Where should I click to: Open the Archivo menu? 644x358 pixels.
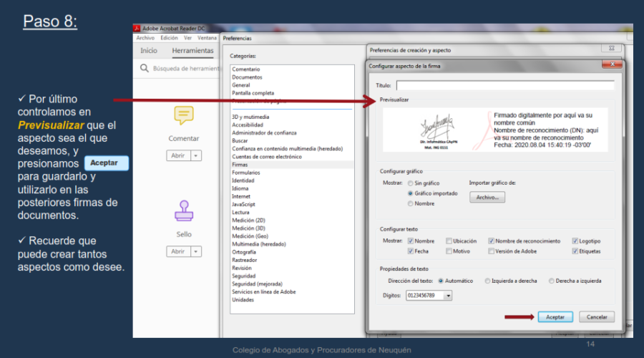pyautogui.click(x=145, y=38)
